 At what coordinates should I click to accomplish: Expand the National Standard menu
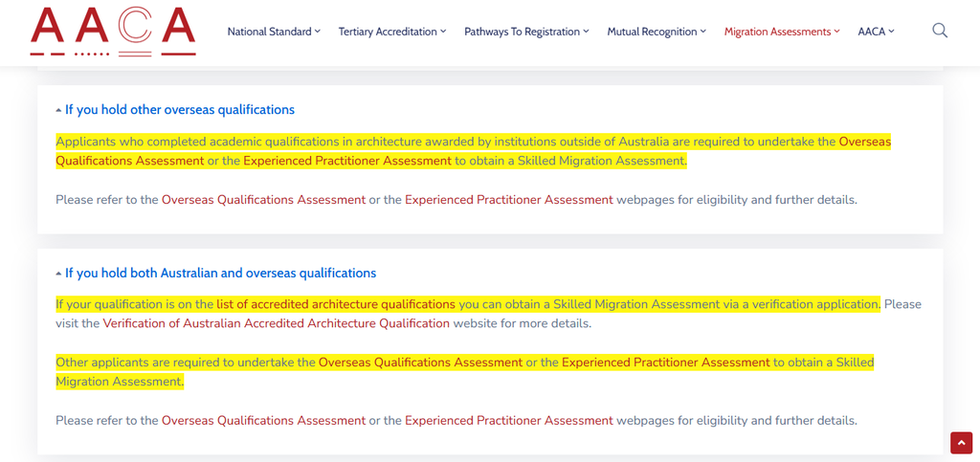tap(274, 32)
